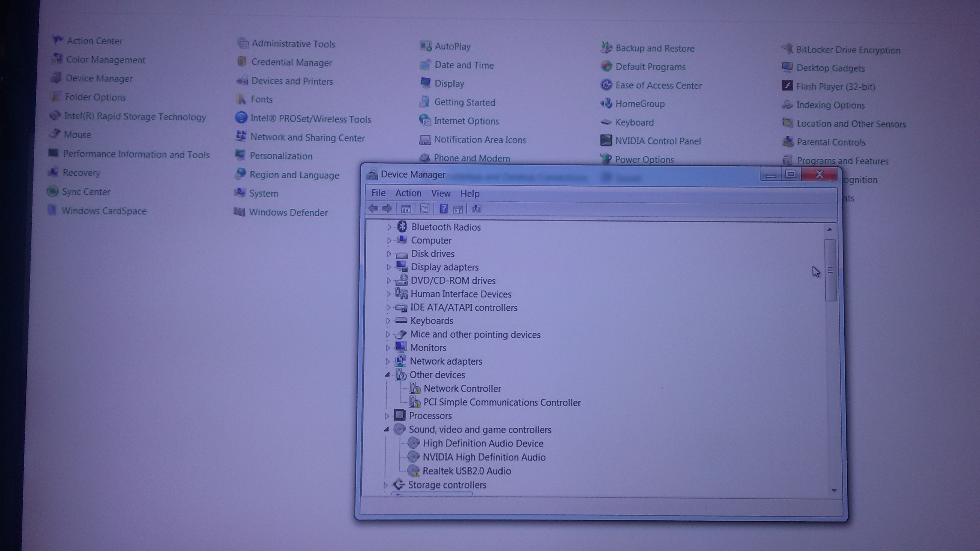980x551 pixels.
Task: Collapse the Other devices node
Action: (x=387, y=375)
